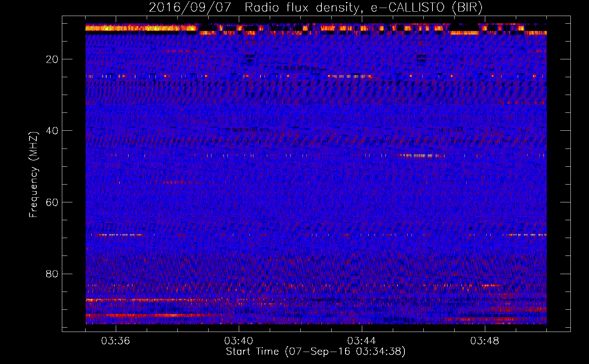
Task: Click the 40 MHz frequency tick label
Action: (x=52, y=131)
